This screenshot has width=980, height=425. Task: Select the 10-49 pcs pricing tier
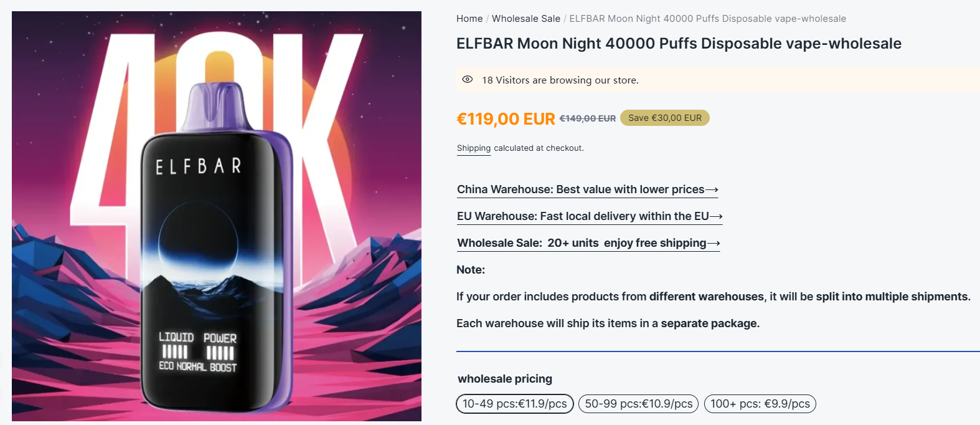coord(514,404)
